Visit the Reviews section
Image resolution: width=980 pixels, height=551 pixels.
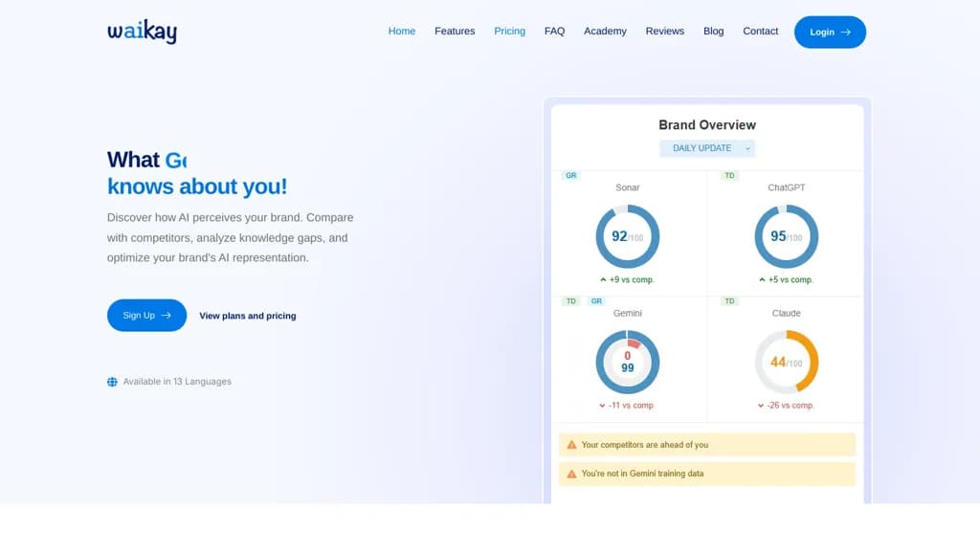pyautogui.click(x=664, y=32)
